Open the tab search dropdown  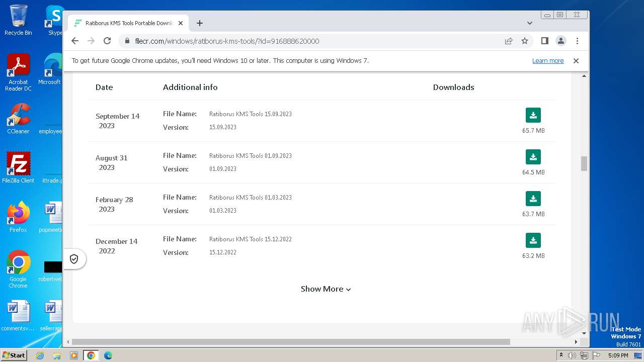point(530,23)
